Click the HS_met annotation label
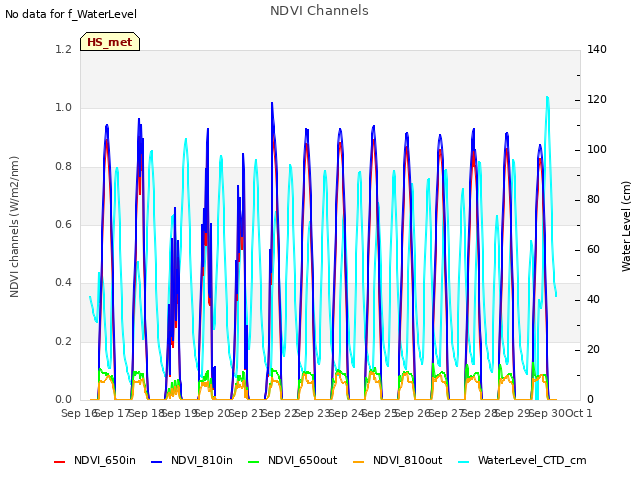This screenshot has height=480, width=640. point(110,42)
